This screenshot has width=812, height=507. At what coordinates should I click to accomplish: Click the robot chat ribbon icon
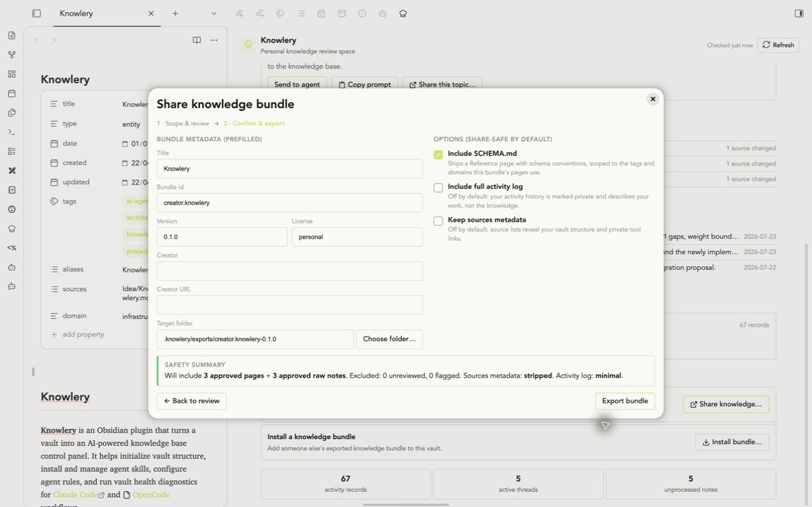12,287
